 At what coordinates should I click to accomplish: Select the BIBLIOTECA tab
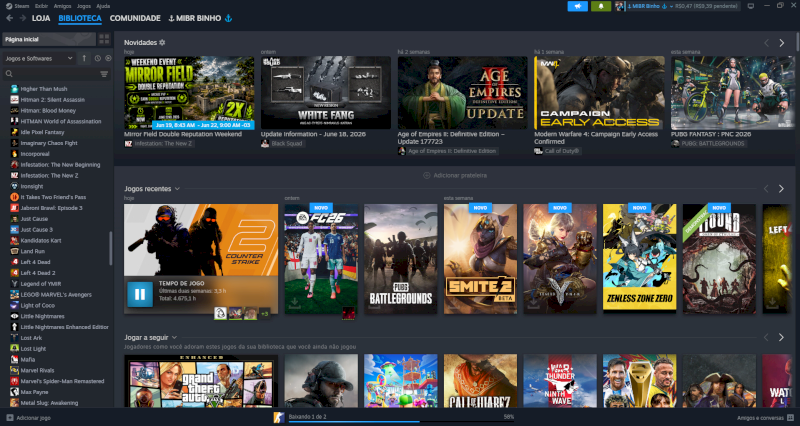[80, 18]
